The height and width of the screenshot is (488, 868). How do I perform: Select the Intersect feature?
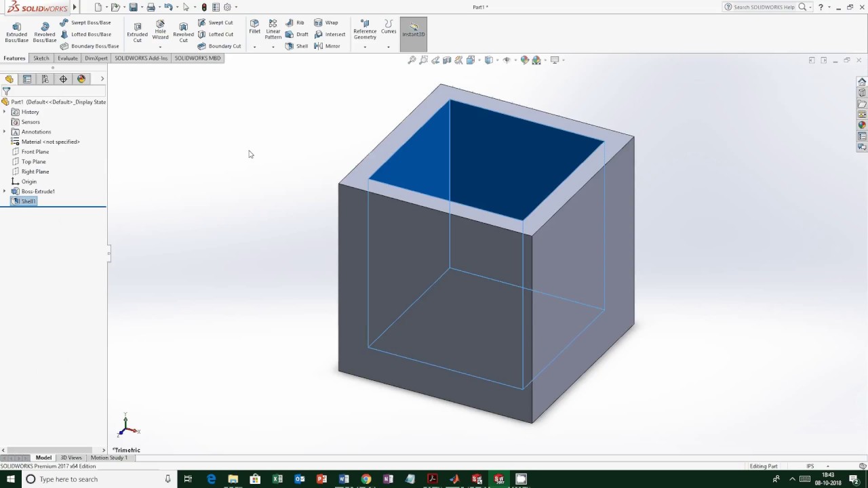330,34
